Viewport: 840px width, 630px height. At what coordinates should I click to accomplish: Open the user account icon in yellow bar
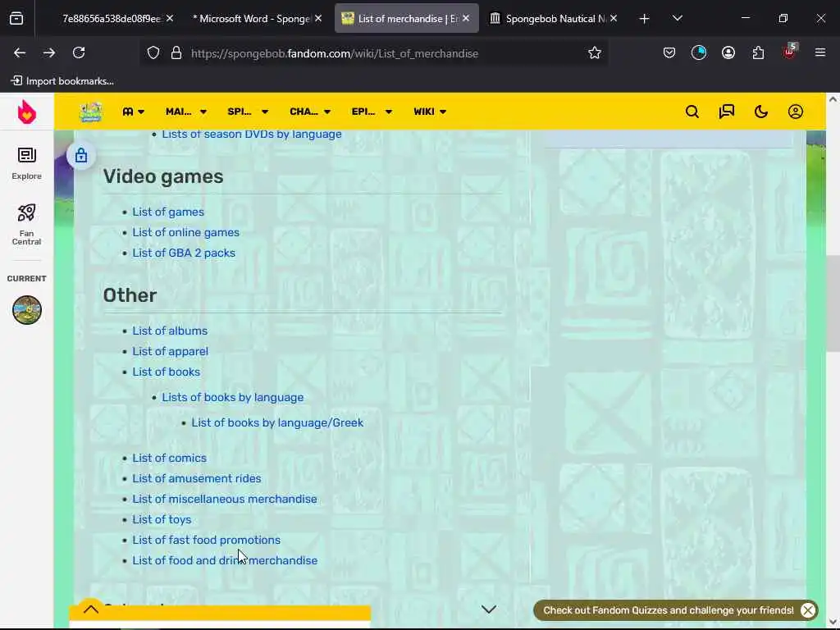[796, 112]
